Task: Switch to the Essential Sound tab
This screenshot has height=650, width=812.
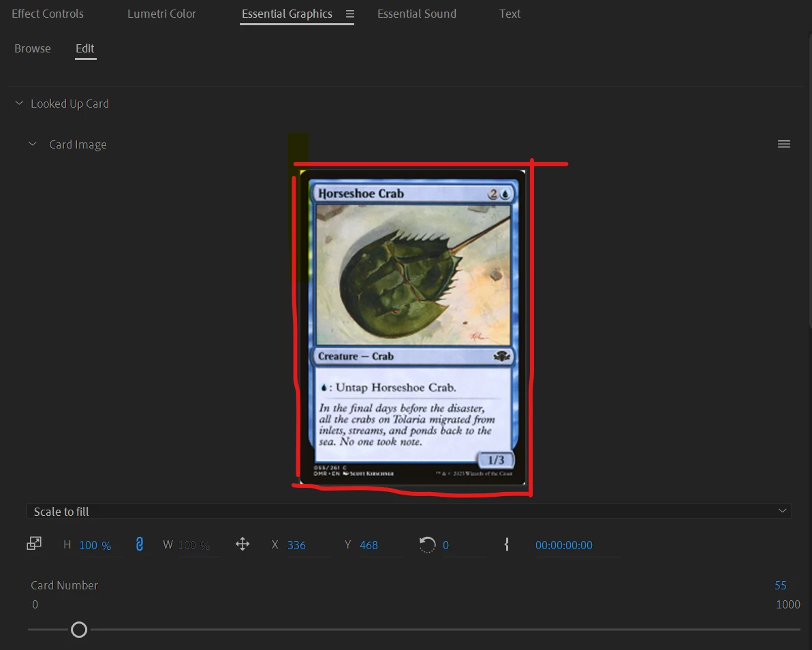Action: pos(416,14)
